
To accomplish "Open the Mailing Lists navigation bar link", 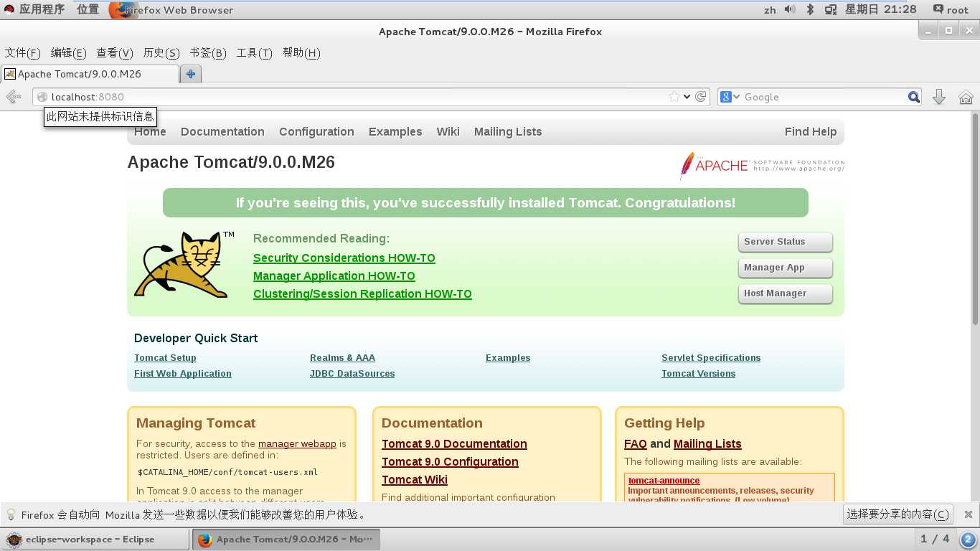I will (508, 131).
